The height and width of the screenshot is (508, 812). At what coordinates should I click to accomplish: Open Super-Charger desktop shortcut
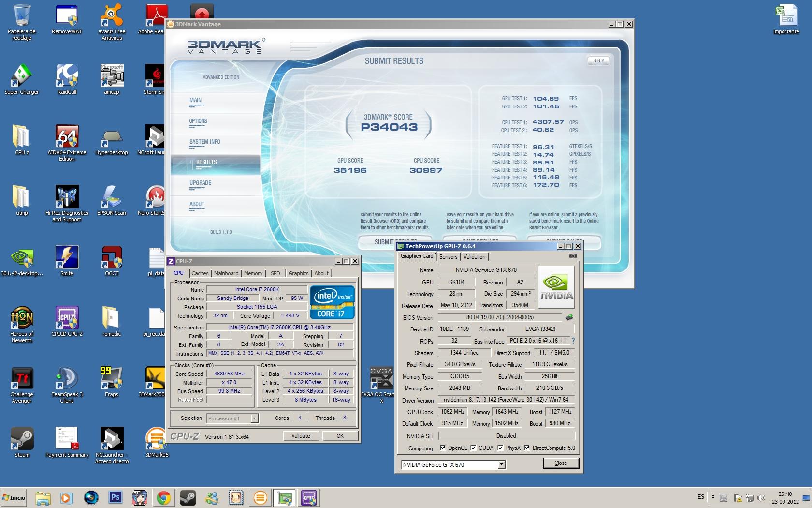click(x=22, y=80)
